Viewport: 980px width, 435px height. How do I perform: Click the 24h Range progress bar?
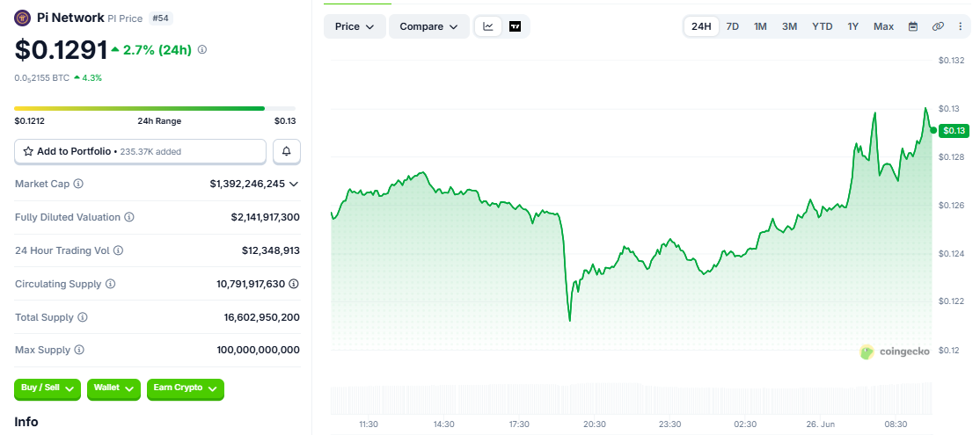pos(154,109)
